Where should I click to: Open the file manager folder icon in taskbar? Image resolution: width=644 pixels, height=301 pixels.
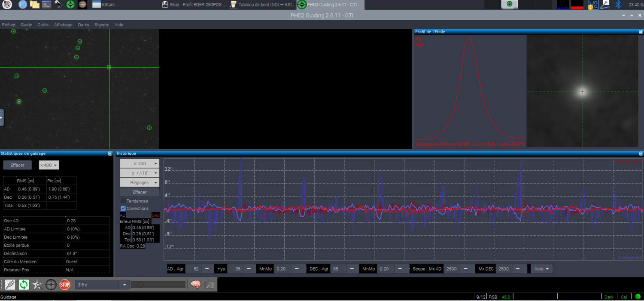(x=35, y=4)
